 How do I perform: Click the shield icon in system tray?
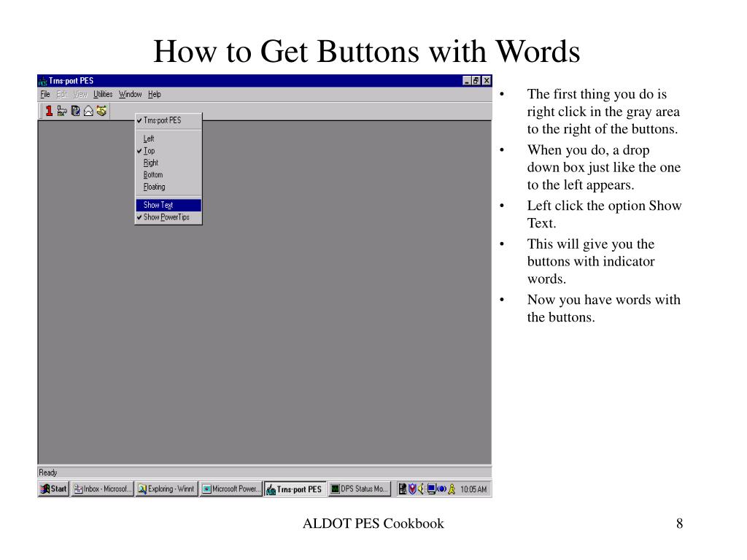(412, 489)
